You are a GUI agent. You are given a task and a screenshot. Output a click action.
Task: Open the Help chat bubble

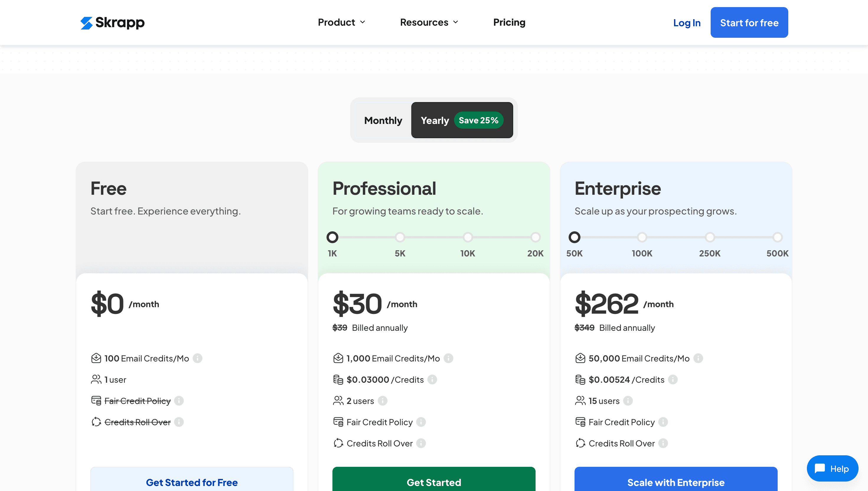click(832, 468)
